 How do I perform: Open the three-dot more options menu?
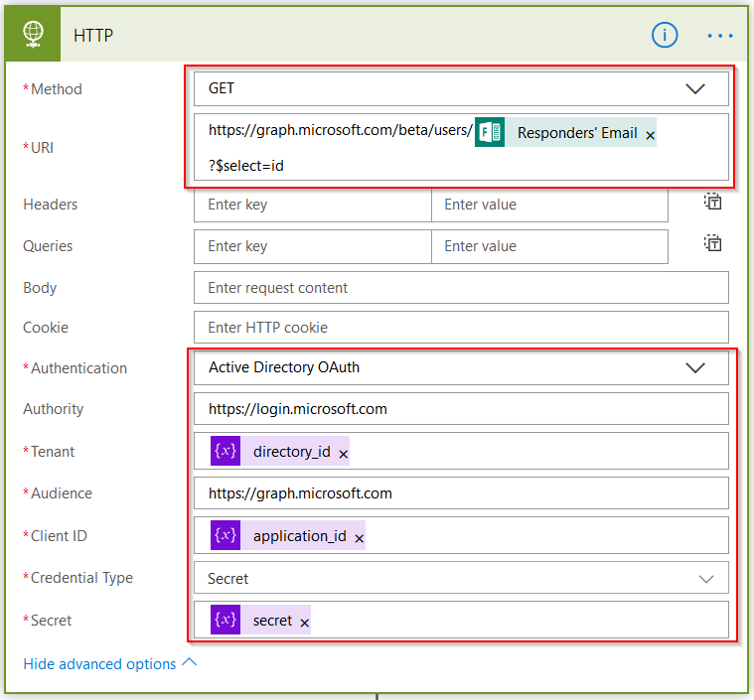point(720,36)
